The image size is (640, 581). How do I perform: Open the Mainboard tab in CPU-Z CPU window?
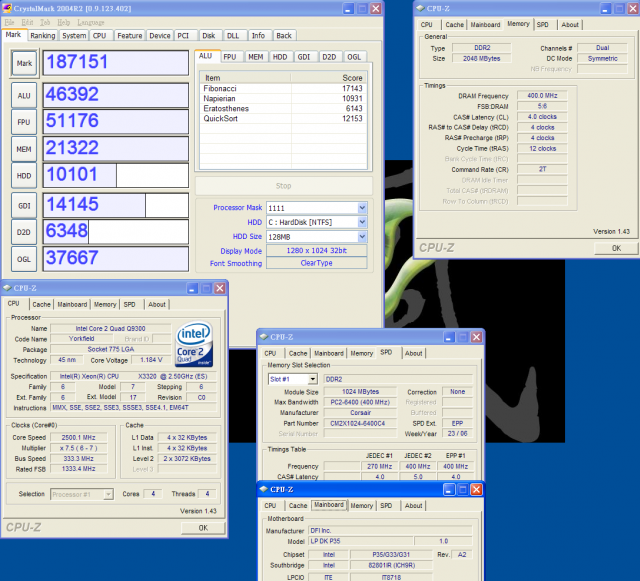(72, 304)
